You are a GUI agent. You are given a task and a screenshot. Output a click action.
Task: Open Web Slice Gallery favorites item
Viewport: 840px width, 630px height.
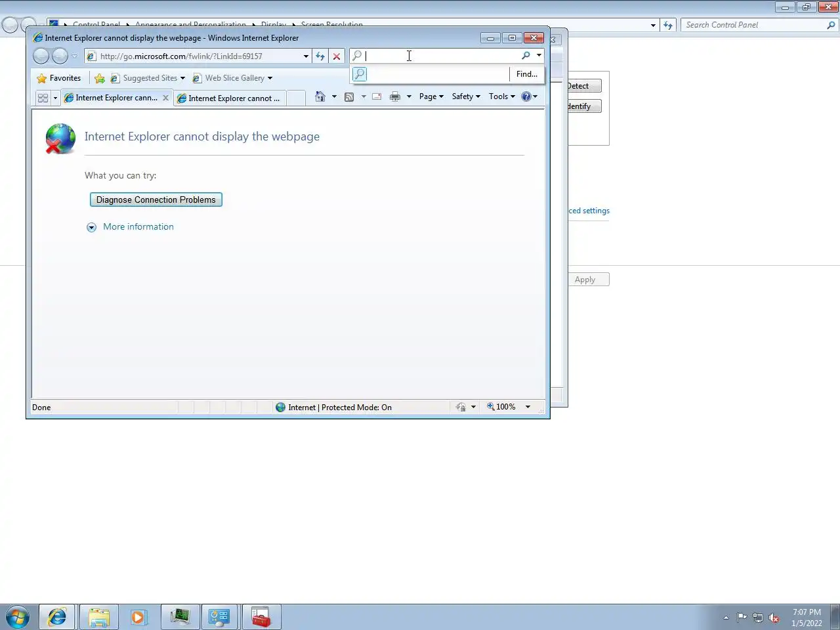pyautogui.click(x=232, y=78)
